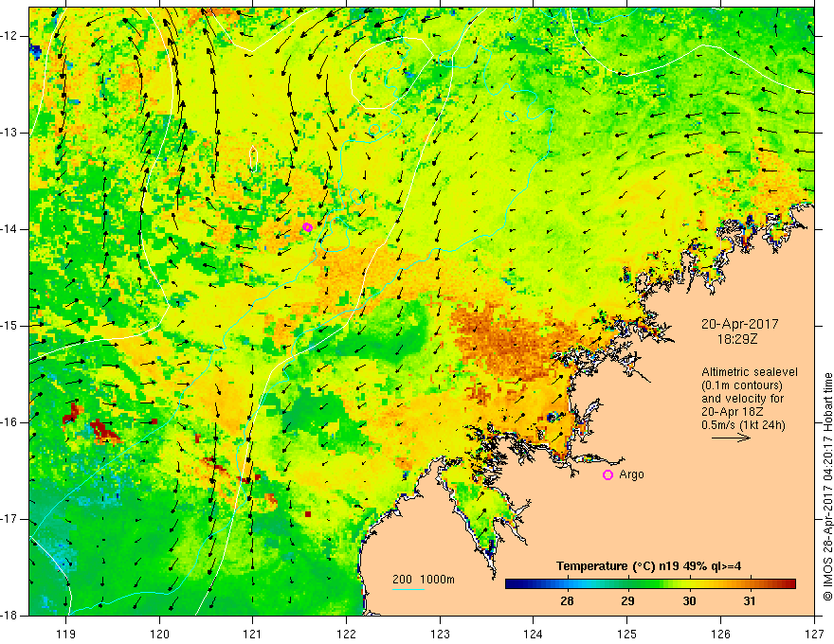The height and width of the screenshot is (644, 834).
Task: Click latitude label -15
Action: pos(9,326)
